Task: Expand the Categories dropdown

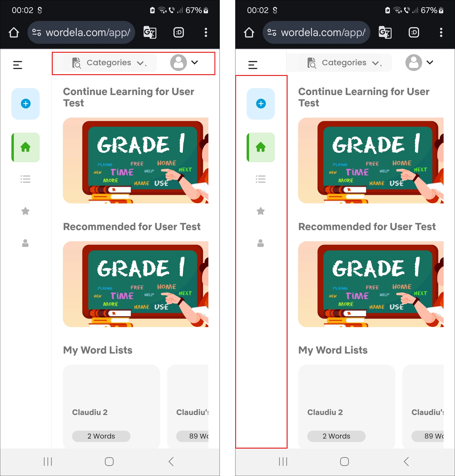Action: click(x=109, y=63)
